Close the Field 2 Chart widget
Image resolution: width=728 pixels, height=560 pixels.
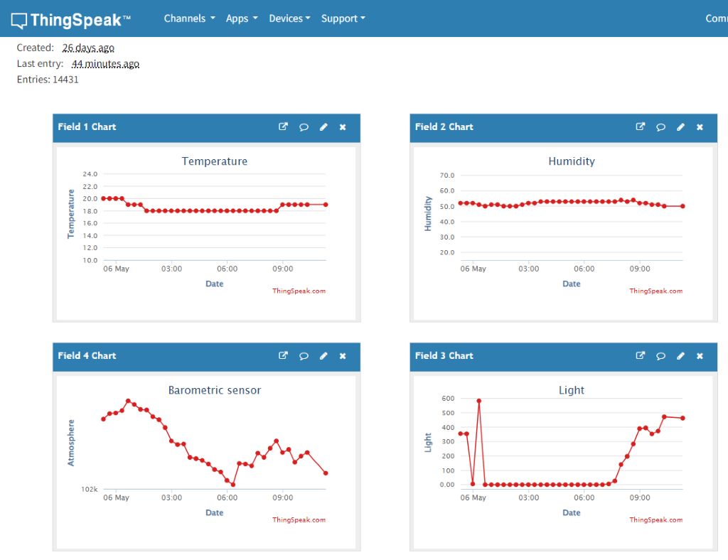coord(700,127)
